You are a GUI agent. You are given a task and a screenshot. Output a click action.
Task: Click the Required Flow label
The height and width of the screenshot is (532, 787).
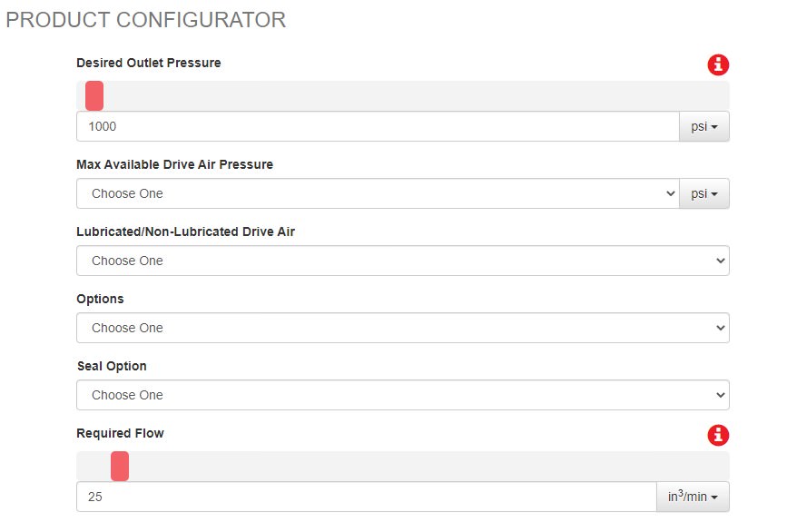point(120,434)
